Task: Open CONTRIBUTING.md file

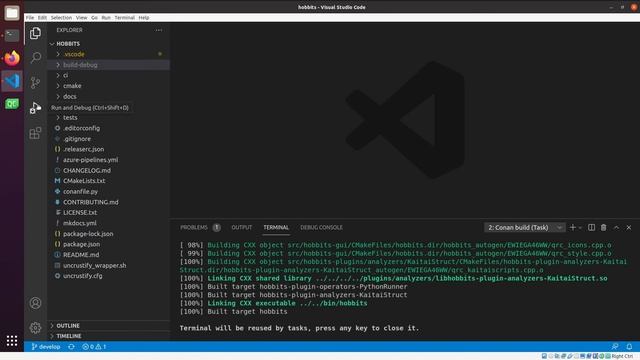Action: 91,202
